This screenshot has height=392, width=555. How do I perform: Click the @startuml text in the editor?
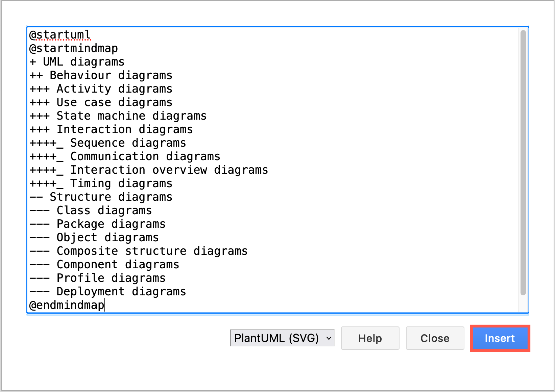pyautogui.click(x=59, y=34)
